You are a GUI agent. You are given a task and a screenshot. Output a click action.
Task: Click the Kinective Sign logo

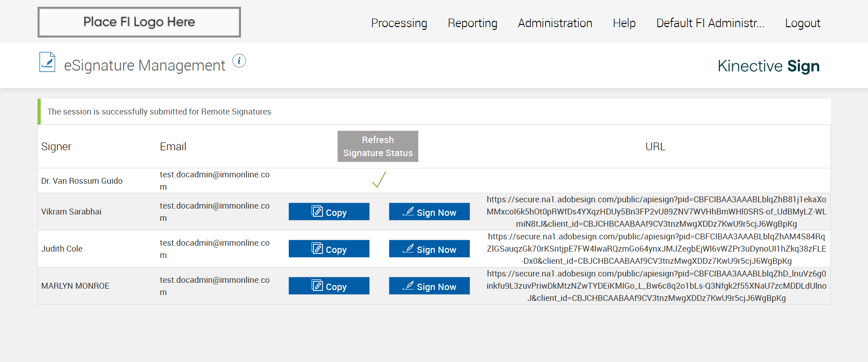(768, 66)
